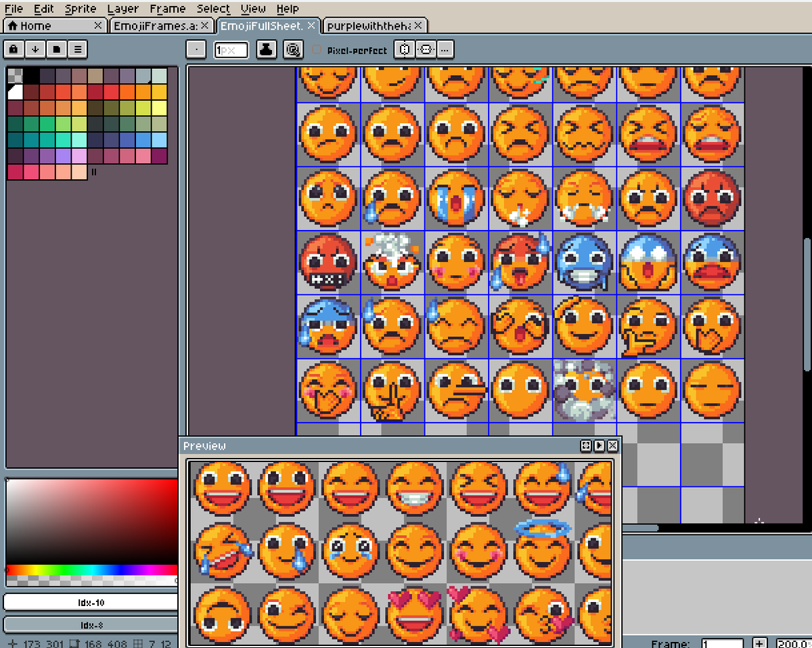Click the expressionless flat-eyed emoji on canvas
The width and height of the screenshot is (812, 648).
(x=711, y=390)
